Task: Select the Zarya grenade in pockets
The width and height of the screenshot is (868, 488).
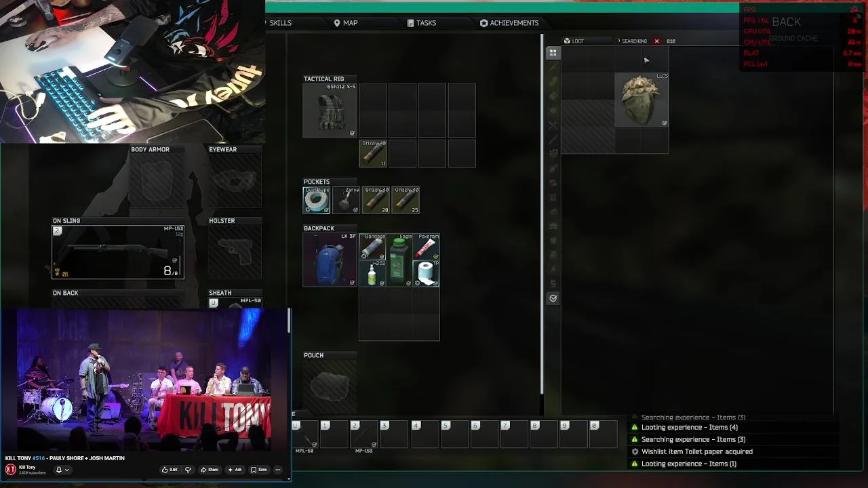Action: 346,200
